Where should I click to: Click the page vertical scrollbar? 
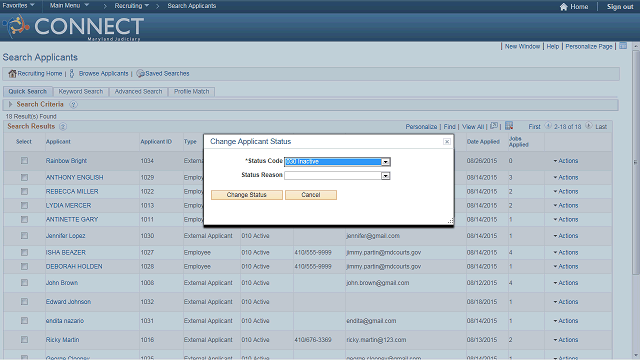coord(636,163)
